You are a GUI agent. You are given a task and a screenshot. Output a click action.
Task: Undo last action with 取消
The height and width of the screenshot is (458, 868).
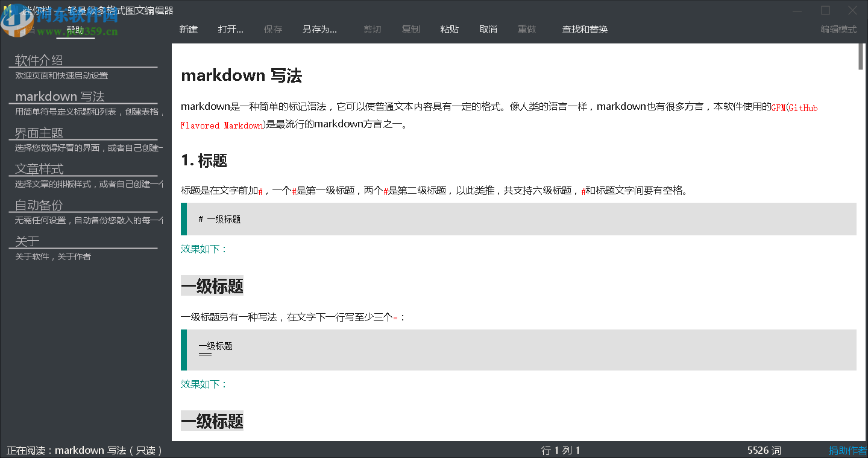coord(488,29)
